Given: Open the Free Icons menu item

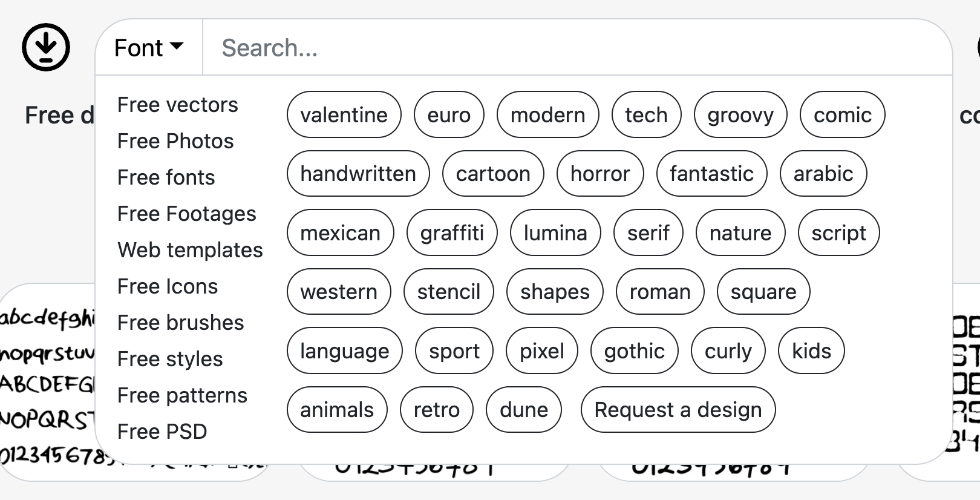Looking at the screenshot, I should (x=168, y=286).
